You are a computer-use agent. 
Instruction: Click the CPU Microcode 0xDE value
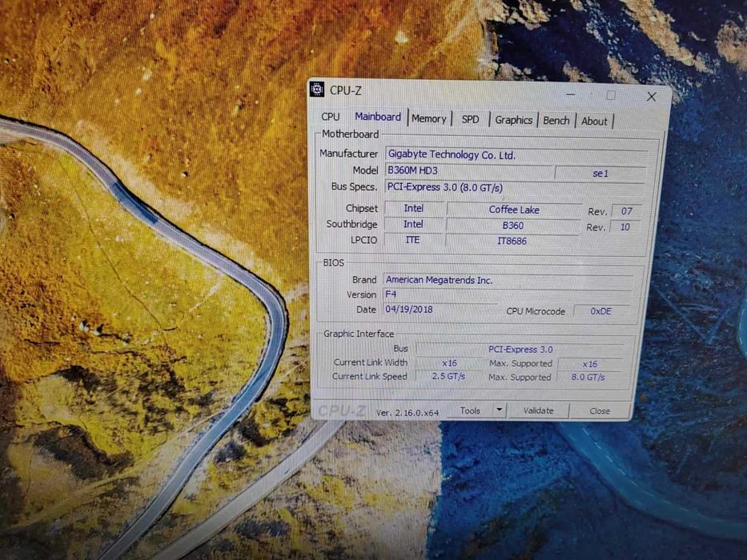(x=601, y=311)
